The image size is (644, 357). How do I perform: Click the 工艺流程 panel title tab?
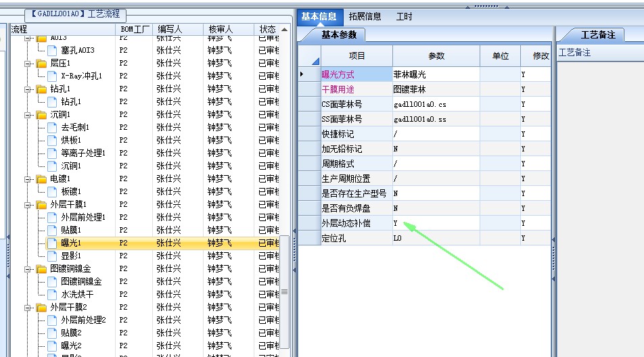pyautogui.click(x=76, y=14)
